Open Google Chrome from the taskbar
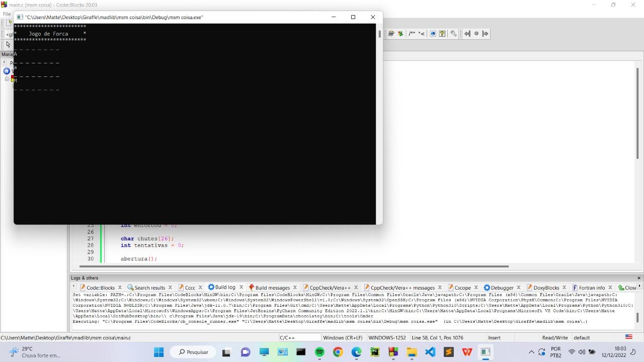This screenshot has height=362, width=644. (338, 352)
